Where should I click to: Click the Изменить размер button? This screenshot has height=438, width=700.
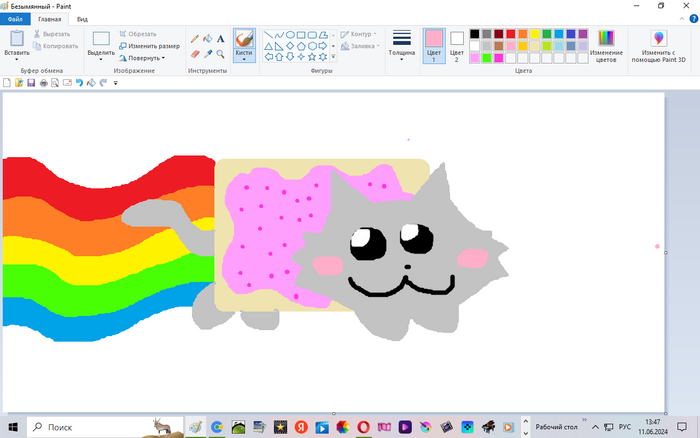tap(149, 46)
